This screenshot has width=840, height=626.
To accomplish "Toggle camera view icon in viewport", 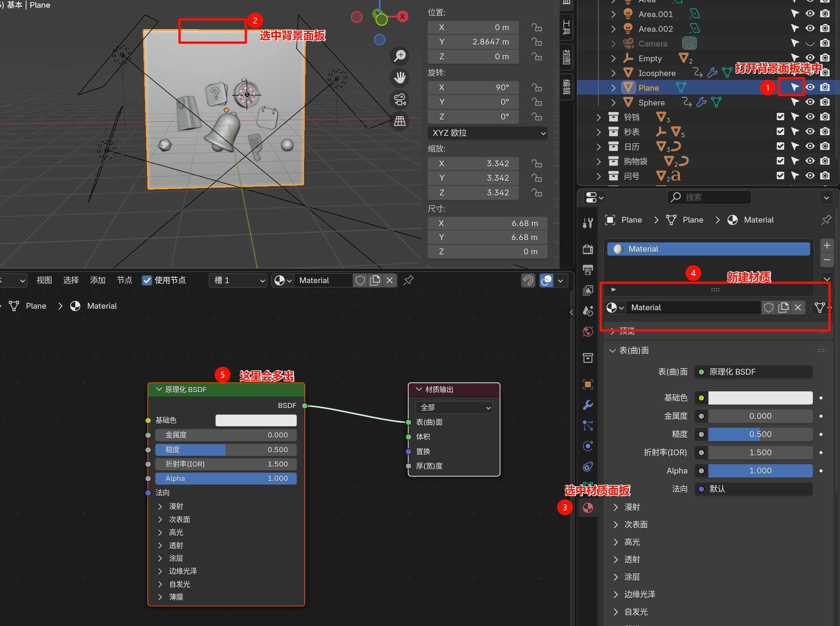I will (399, 99).
